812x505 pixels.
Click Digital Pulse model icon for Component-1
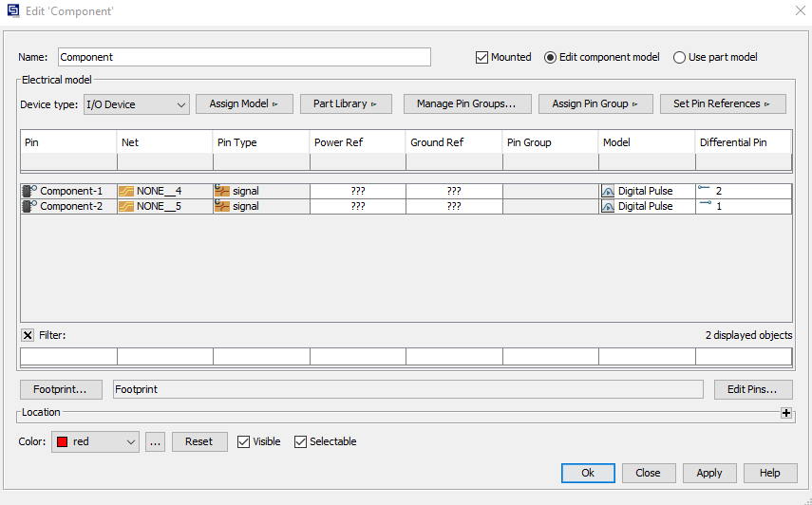(608, 191)
